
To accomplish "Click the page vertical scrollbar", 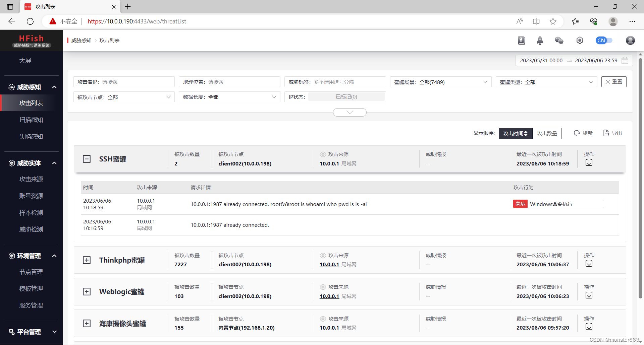I will 640,178.
